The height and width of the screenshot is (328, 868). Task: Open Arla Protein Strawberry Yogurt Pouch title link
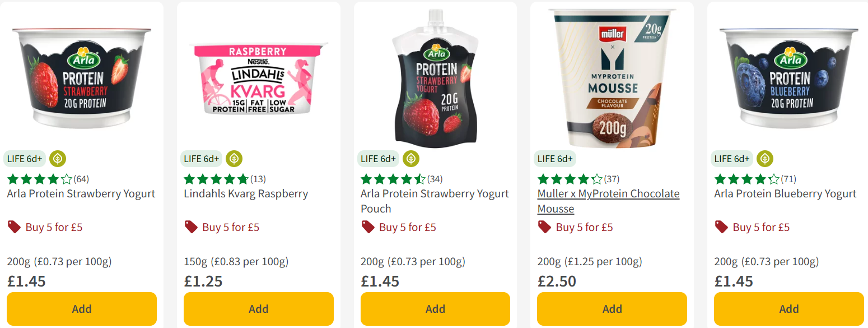(x=435, y=194)
